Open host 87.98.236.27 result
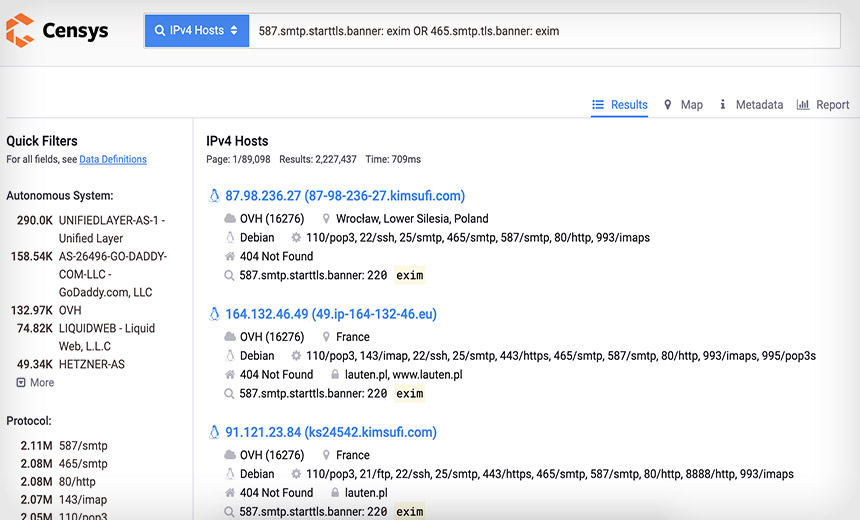 point(345,196)
